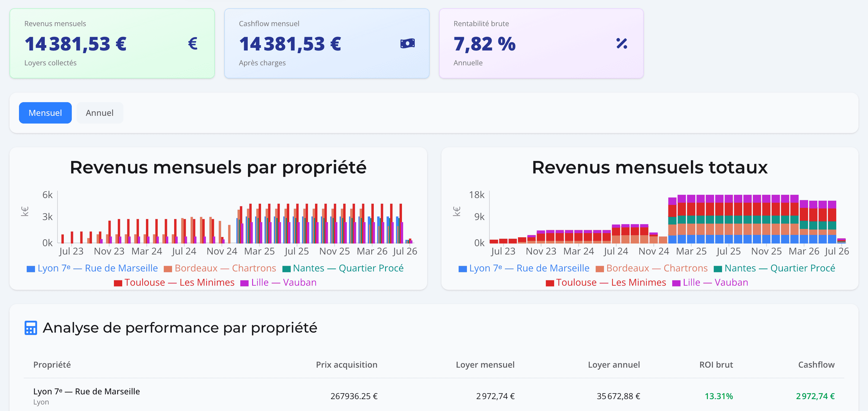Click the Loyers collectés subtitle

coord(50,63)
